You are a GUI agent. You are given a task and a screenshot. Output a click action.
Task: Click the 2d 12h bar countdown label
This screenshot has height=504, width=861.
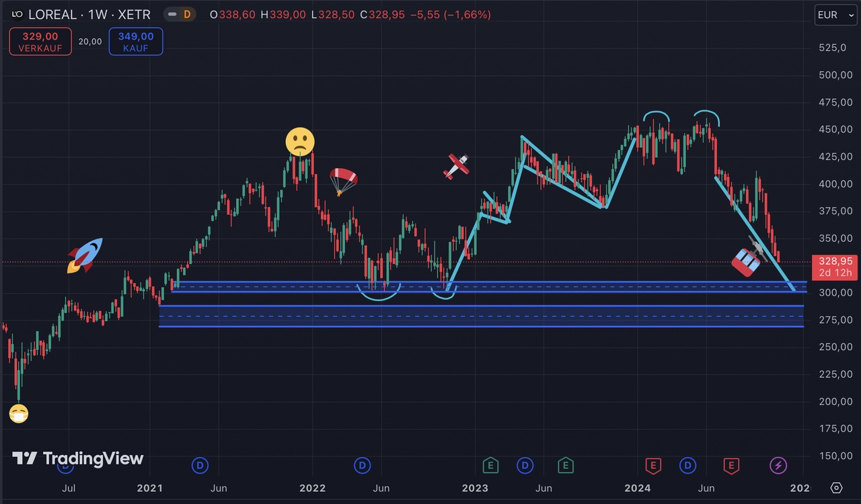(x=835, y=272)
